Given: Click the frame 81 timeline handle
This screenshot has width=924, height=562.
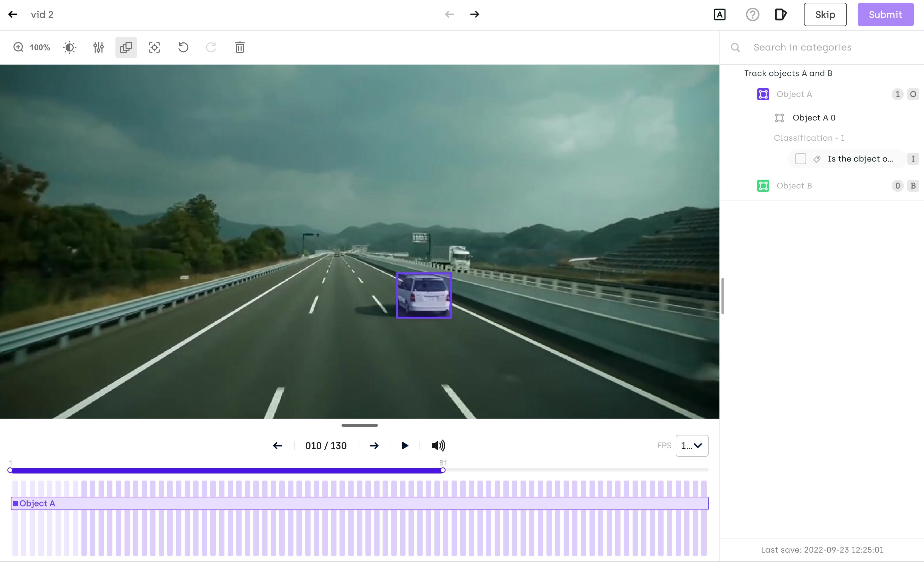Looking at the screenshot, I should click(442, 470).
